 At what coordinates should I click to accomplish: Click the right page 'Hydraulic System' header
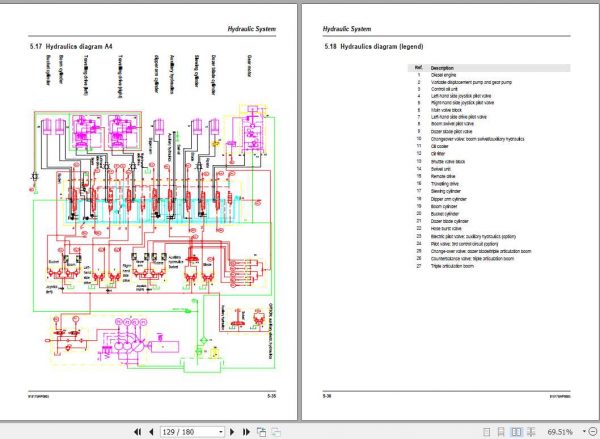347,29
